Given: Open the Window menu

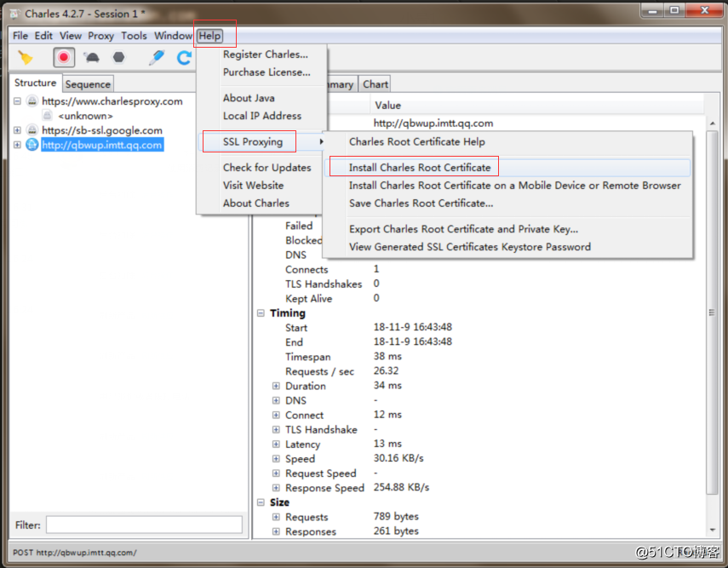Looking at the screenshot, I should 173,36.
